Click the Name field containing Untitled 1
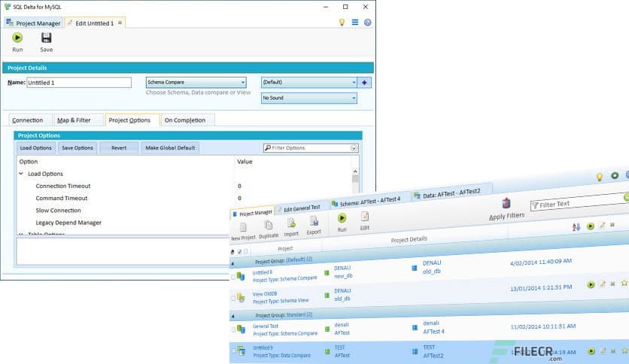 [x=79, y=83]
